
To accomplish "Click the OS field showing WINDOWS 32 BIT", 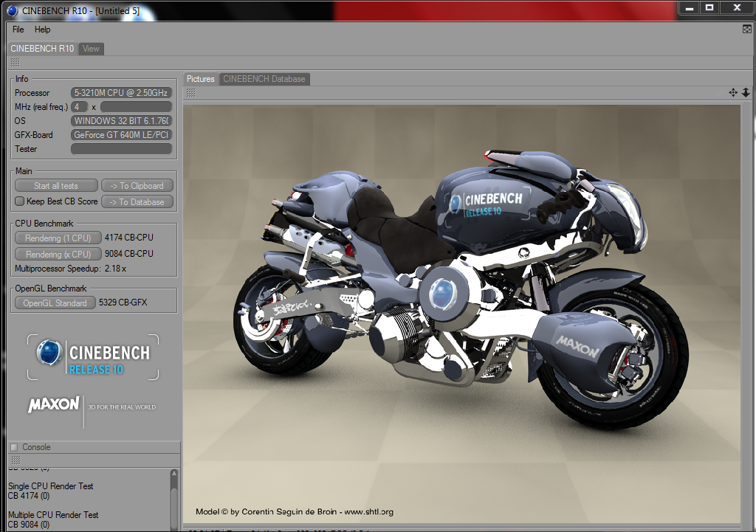I will tap(122, 121).
